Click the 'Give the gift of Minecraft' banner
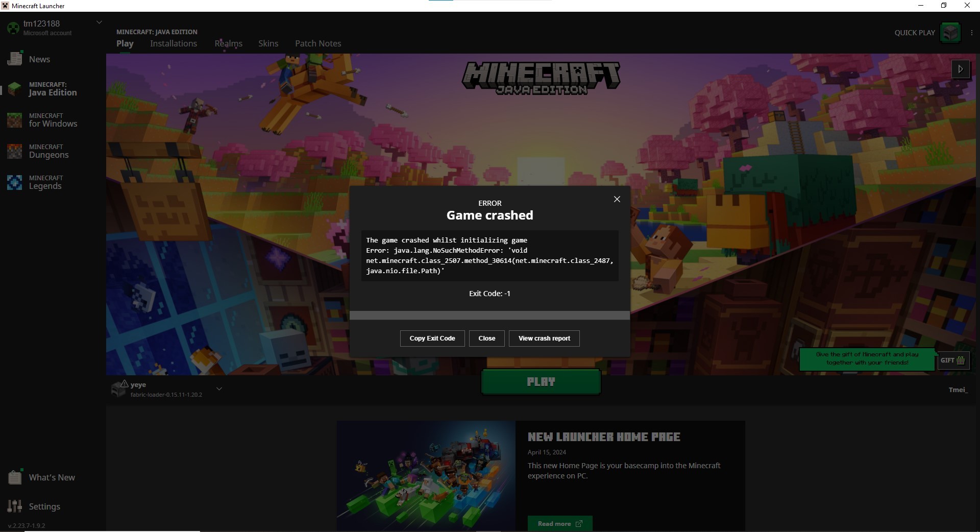 click(867, 358)
